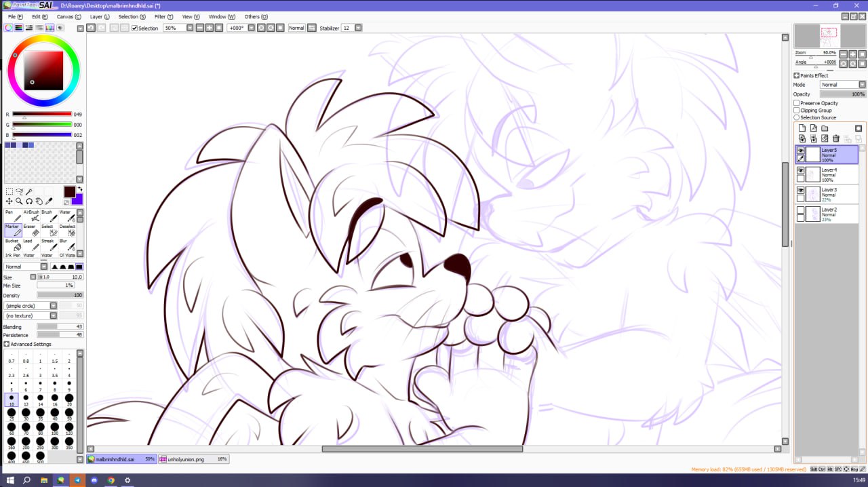868x487 pixels.
Task: Expand the Advanced Settings section
Action: pyautogui.click(x=7, y=345)
